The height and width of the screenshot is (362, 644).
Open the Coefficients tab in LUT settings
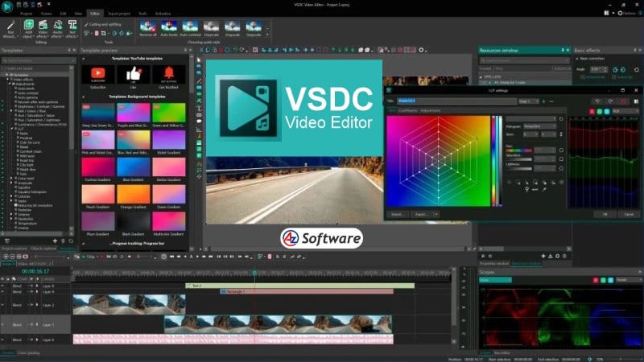(x=408, y=110)
